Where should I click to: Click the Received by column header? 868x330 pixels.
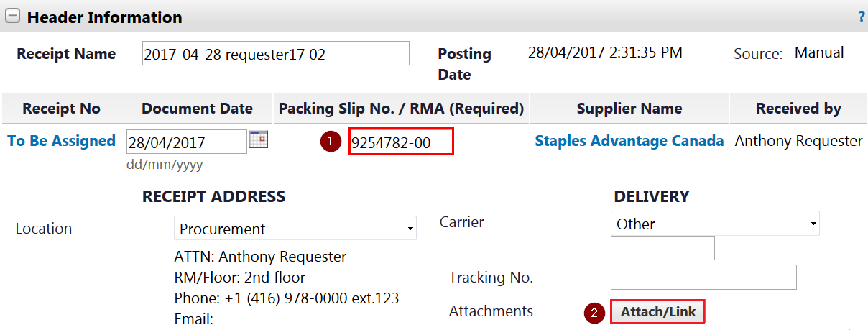click(x=798, y=109)
